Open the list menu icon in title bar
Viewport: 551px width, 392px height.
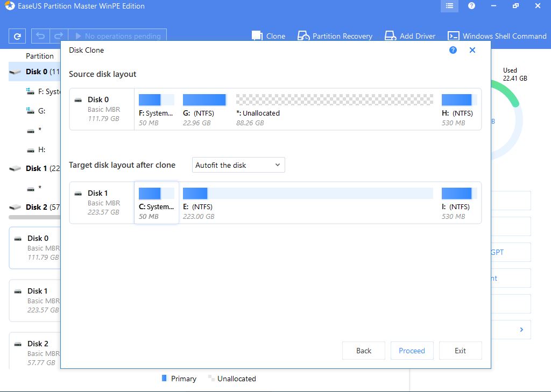pos(449,6)
